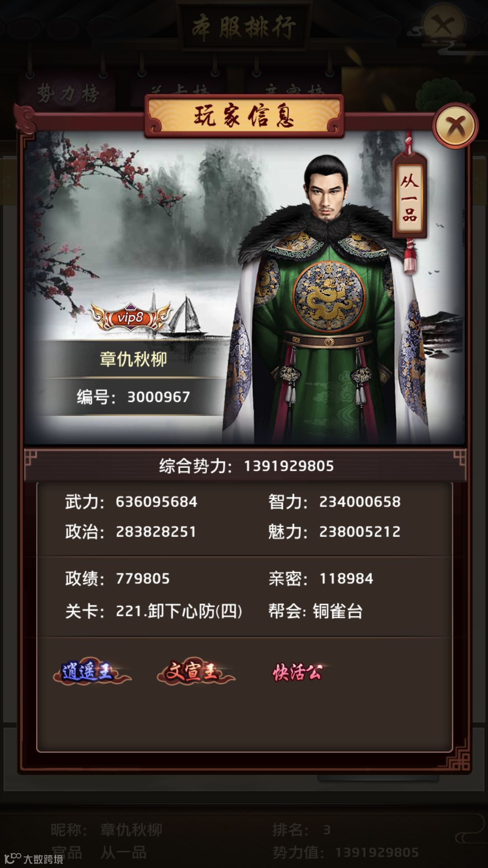
Task: Tap the player name 章仇秋柳
Action: point(133,359)
